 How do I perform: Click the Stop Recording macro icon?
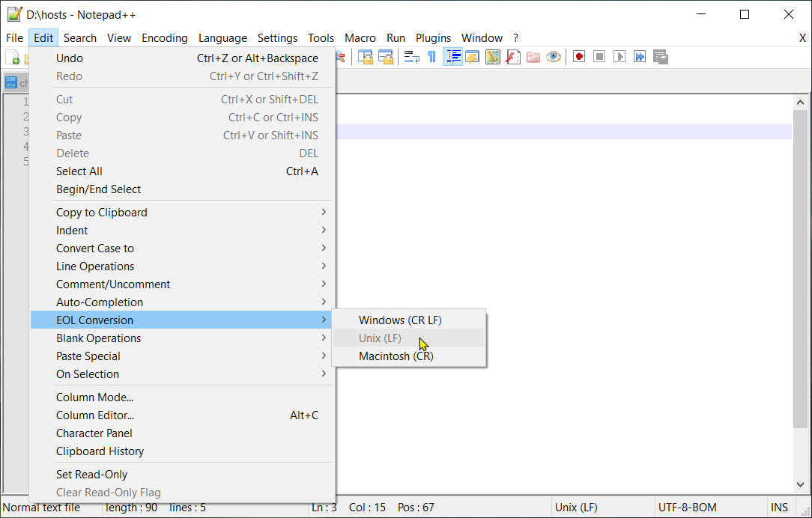[x=599, y=57]
